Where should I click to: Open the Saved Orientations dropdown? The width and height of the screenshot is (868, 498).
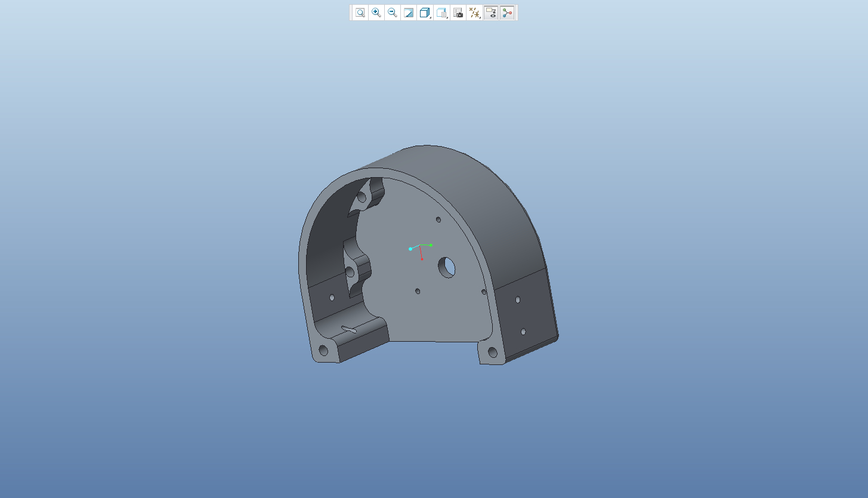pyautogui.click(x=442, y=13)
